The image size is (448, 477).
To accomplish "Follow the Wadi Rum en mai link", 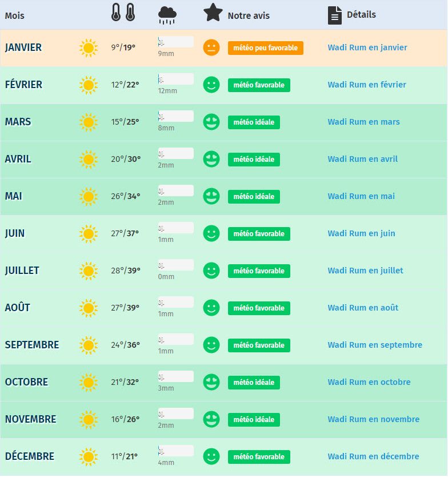I will click(x=361, y=196).
